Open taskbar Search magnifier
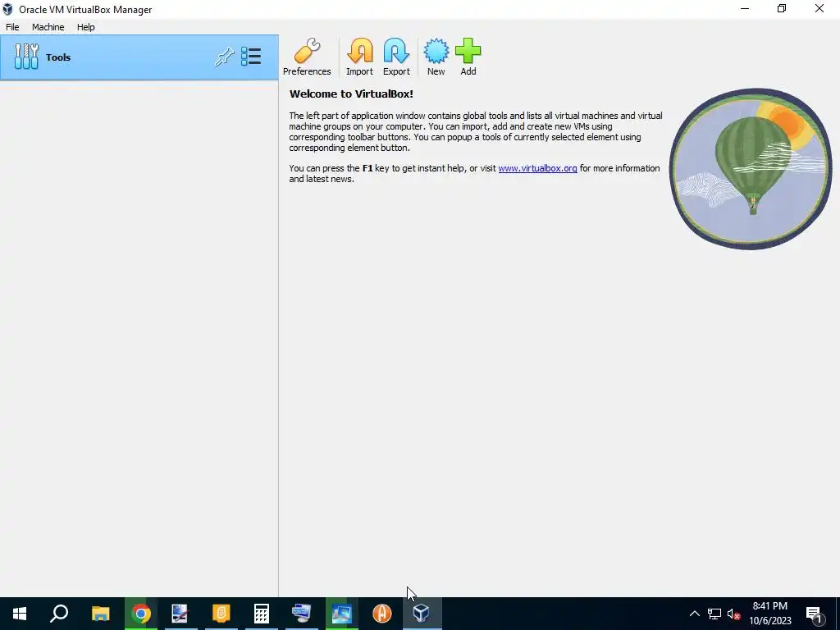This screenshot has height=630, width=840. [x=59, y=614]
